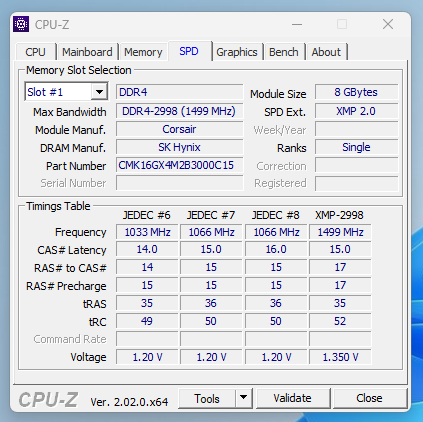Click the empty Week/Year field
Image resolution: width=423 pixels, height=422 pixels.
pos(356,129)
